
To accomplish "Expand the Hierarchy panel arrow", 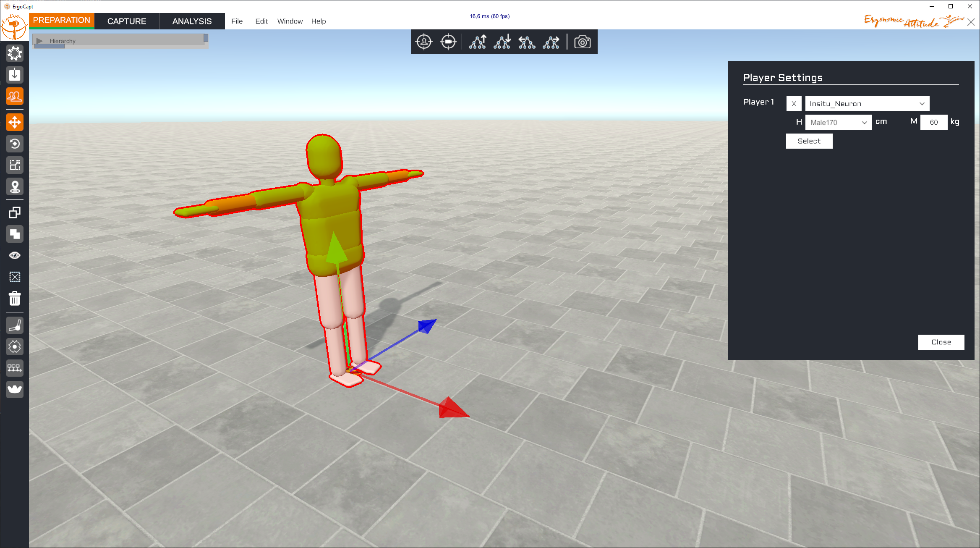I will click(x=40, y=41).
